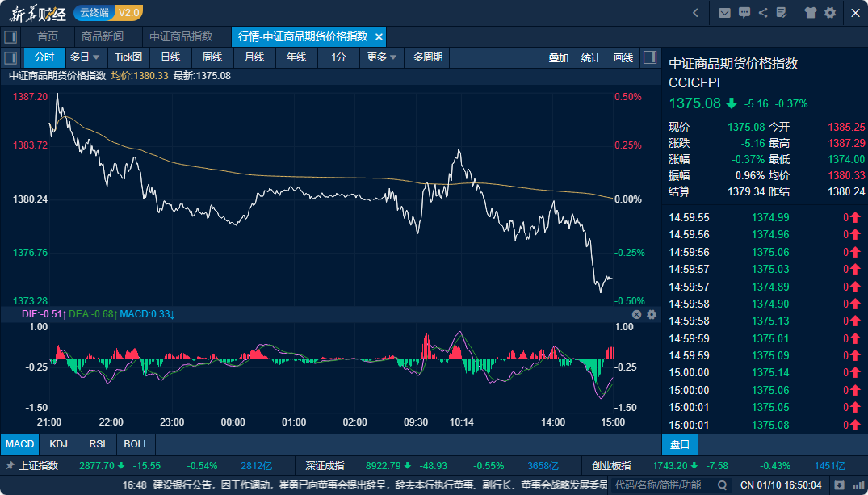868x495 pixels.
Task: Click the download icon in status bar
Action: click(840, 485)
